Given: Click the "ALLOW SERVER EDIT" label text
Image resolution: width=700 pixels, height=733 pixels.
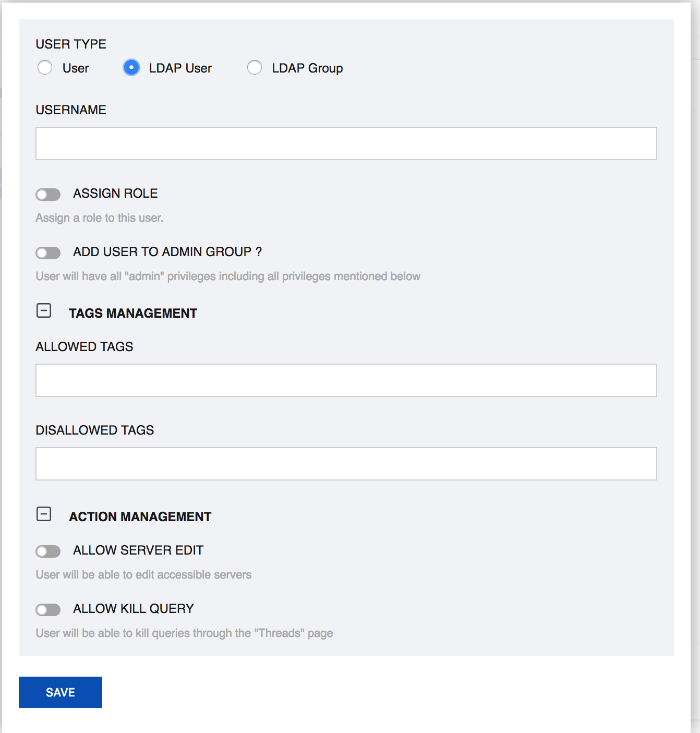Looking at the screenshot, I should (x=138, y=550).
